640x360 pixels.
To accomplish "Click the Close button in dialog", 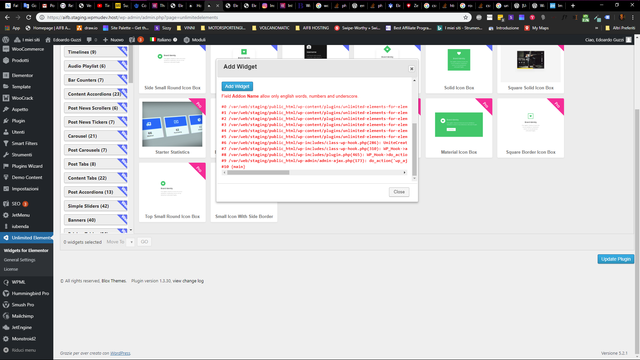I will coord(399,192).
